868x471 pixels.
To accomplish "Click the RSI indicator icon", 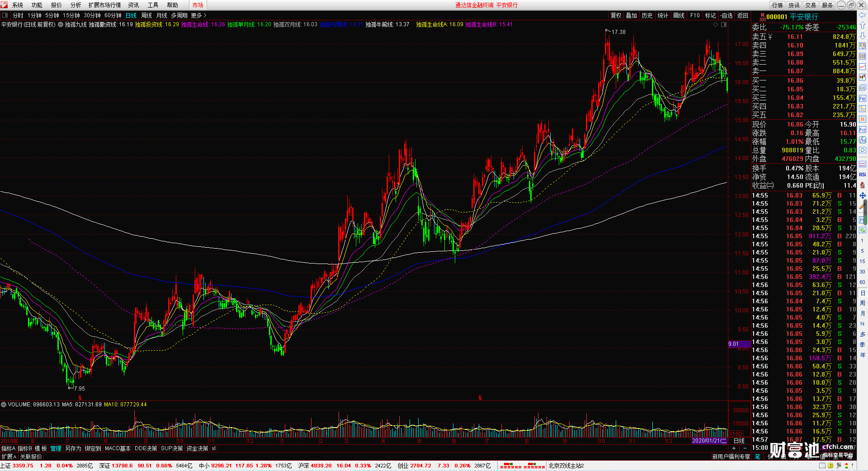I will pos(863,174).
